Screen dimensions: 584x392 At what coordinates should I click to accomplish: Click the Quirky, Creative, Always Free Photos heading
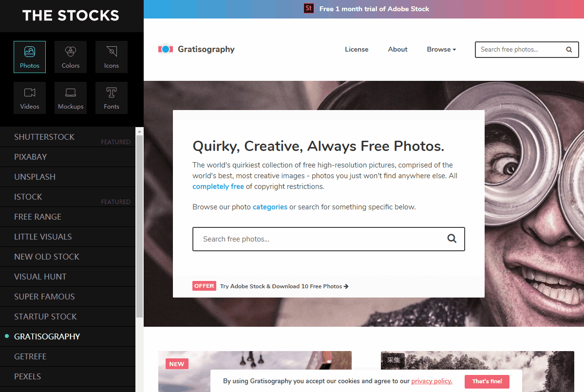[x=319, y=146]
